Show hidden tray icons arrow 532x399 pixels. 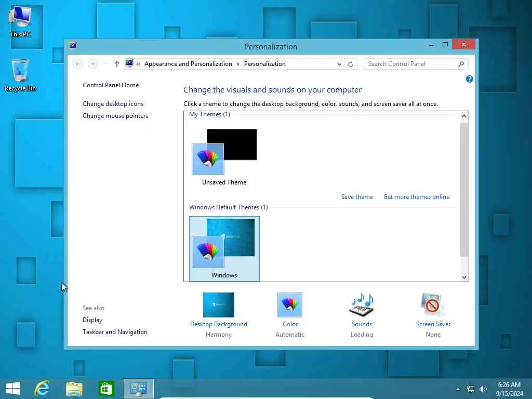458,389
